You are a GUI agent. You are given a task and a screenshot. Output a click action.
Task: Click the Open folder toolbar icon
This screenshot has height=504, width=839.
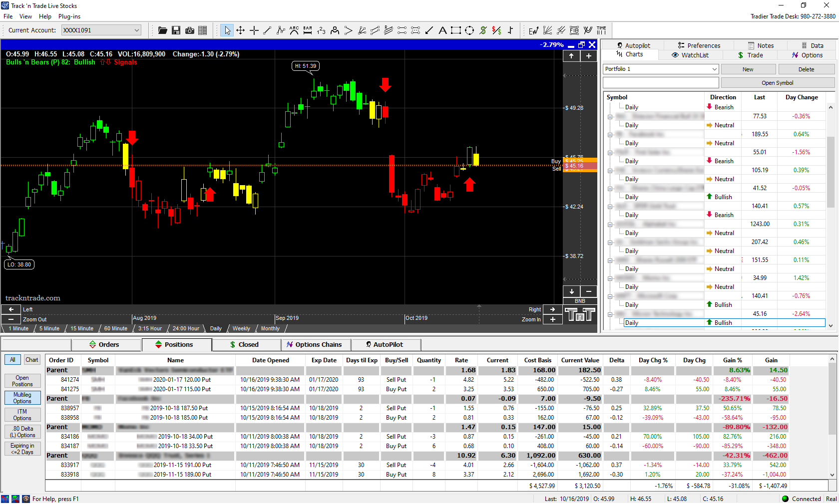pyautogui.click(x=162, y=30)
